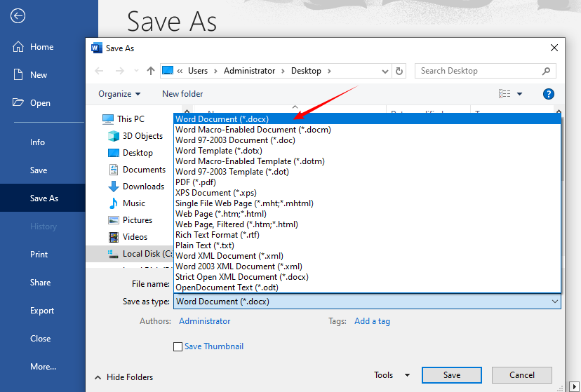This screenshot has width=581, height=392.
Task: Choose OpenDocument Text (*.odt) type
Action: pos(367,288)
